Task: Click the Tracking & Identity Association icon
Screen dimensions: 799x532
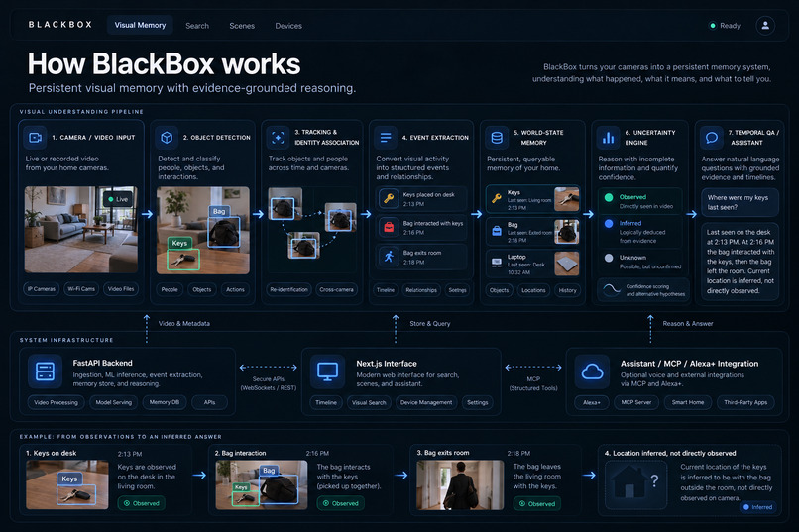Action: pyautogui.click(x=278, y=137)
